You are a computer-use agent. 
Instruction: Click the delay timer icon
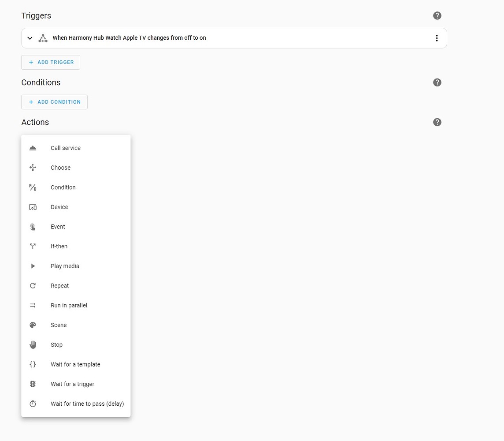[x=33, y=404]
